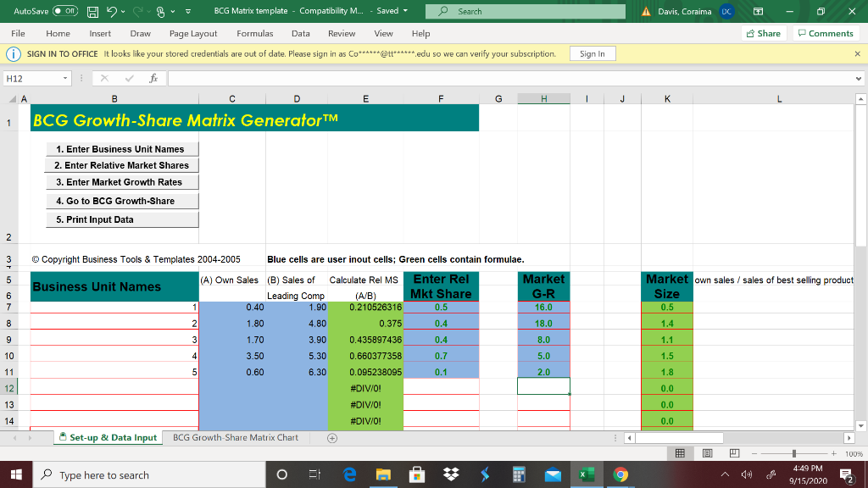Switch to Page Layout view in status bar

708,452
